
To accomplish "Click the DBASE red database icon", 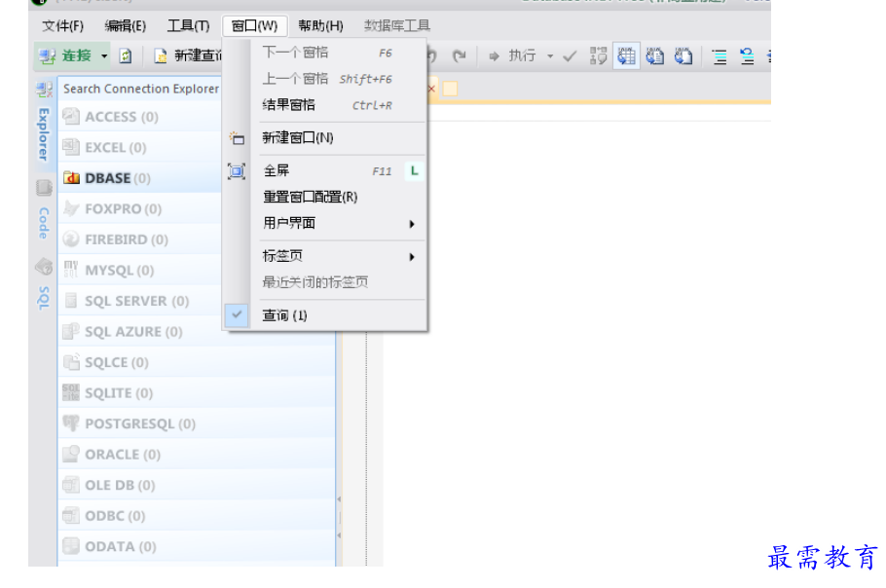I will tap(71, 178).
